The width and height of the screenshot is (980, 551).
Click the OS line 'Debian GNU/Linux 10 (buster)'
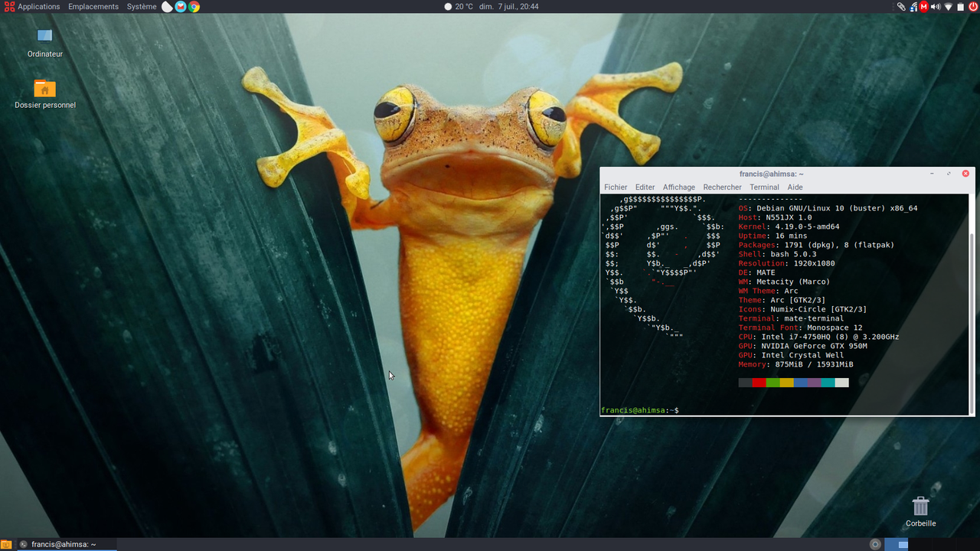(828, 208)
